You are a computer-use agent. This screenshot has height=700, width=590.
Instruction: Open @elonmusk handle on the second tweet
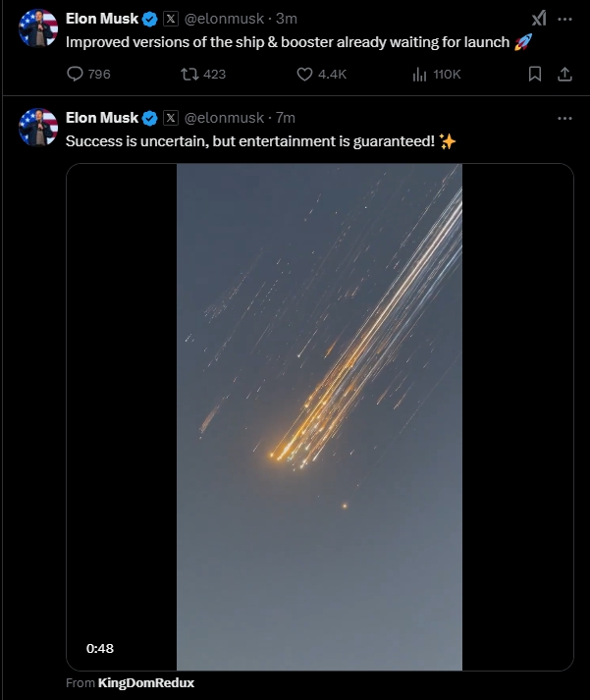point(225,118)
